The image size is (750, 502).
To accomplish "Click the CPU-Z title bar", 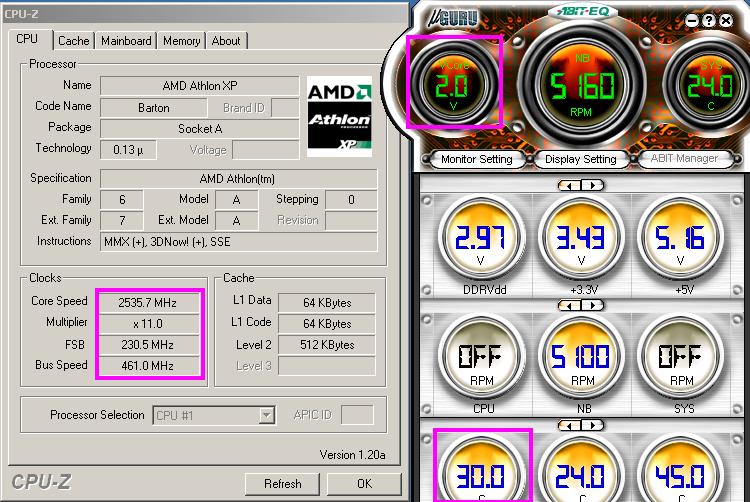I will coord(204,14).
